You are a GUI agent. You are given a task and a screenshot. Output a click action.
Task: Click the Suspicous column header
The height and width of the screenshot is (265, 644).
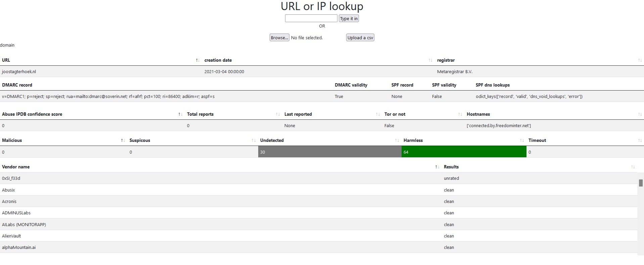(140, 141)
